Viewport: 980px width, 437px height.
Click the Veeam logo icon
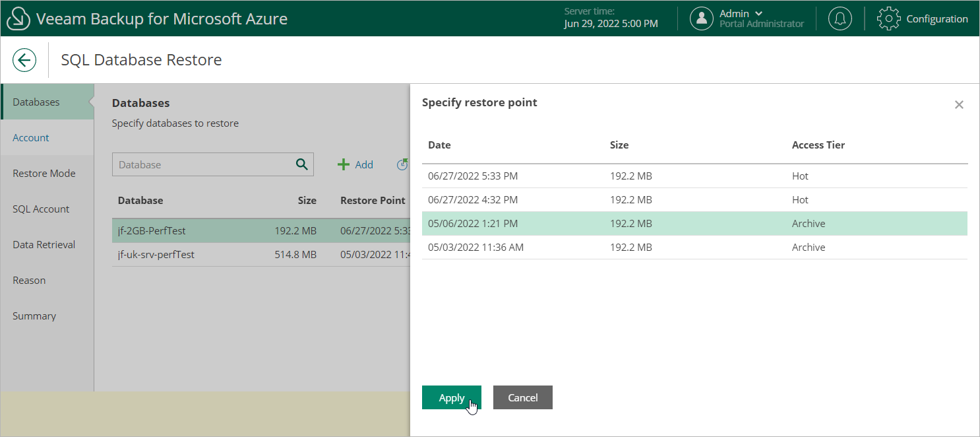(x=18, y=18)
